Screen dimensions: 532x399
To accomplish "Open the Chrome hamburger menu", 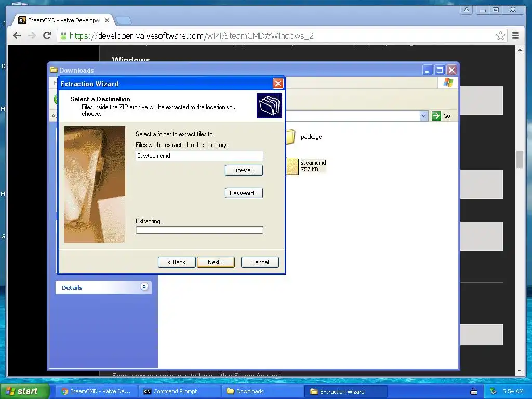I will point(516,36).
